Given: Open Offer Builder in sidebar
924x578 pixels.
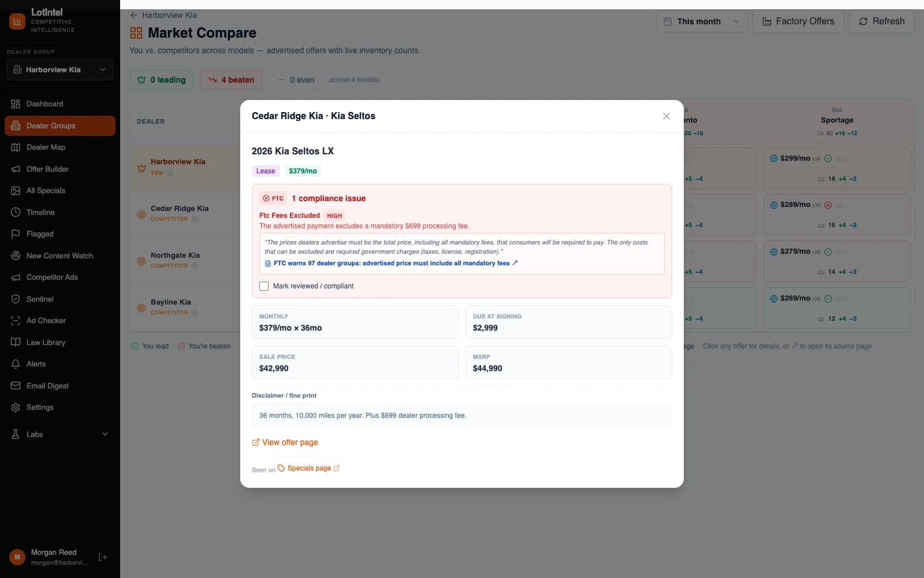Looking at the screenshot, I should (59, 169).
